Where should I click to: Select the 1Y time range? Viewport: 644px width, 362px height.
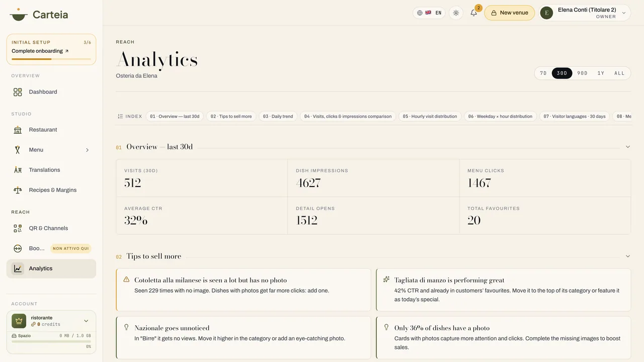601,73
